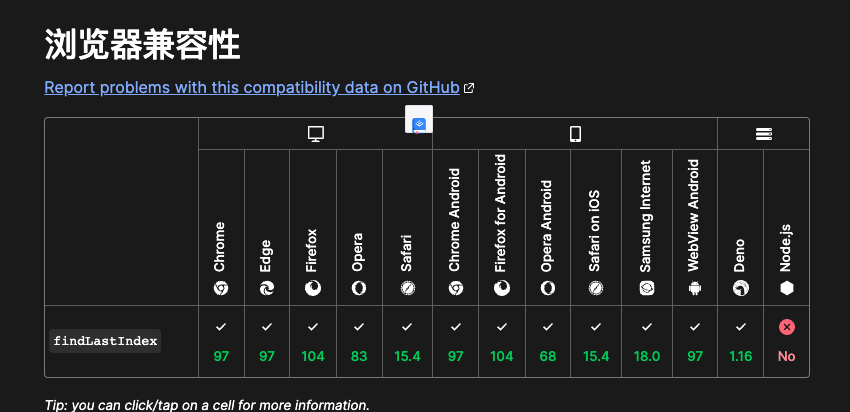Click the desktop monitor icon header
Image resolution: width=850 pixels, height=412 pixels.
click(315, 134)
